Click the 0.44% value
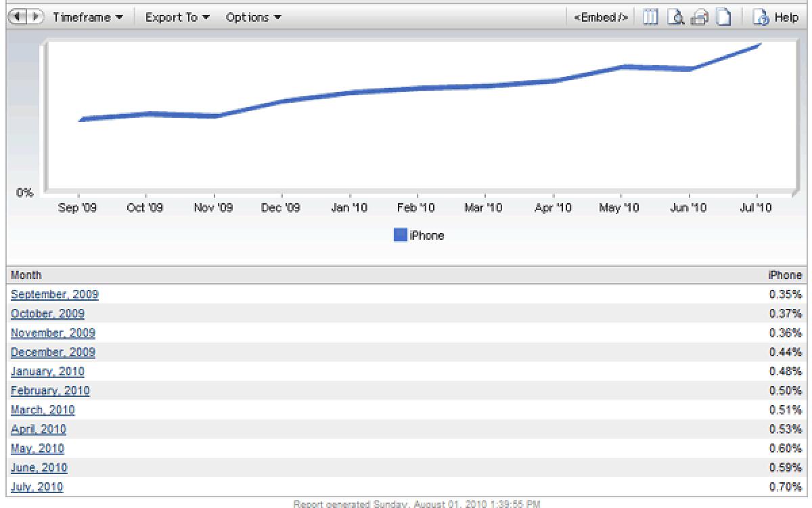This screenshot has width=812, height=508. pos(786,352)
